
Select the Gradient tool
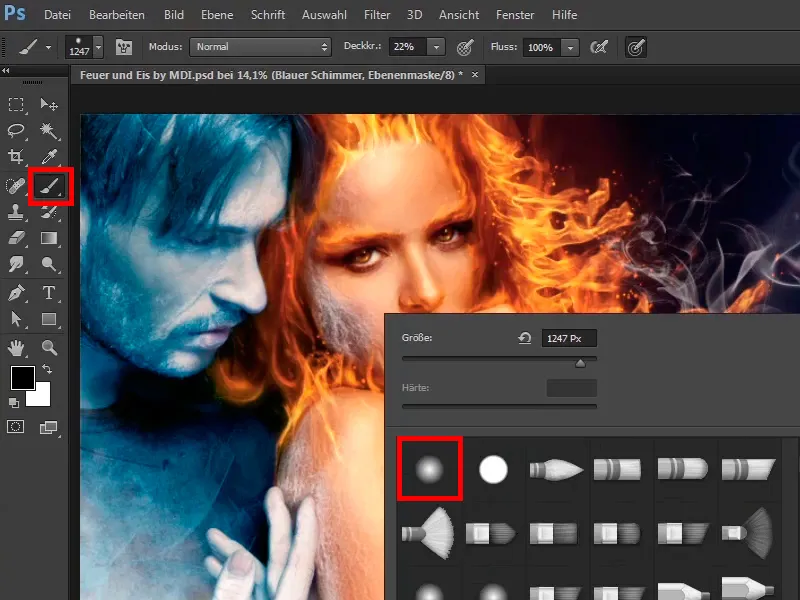click(49, 238)
